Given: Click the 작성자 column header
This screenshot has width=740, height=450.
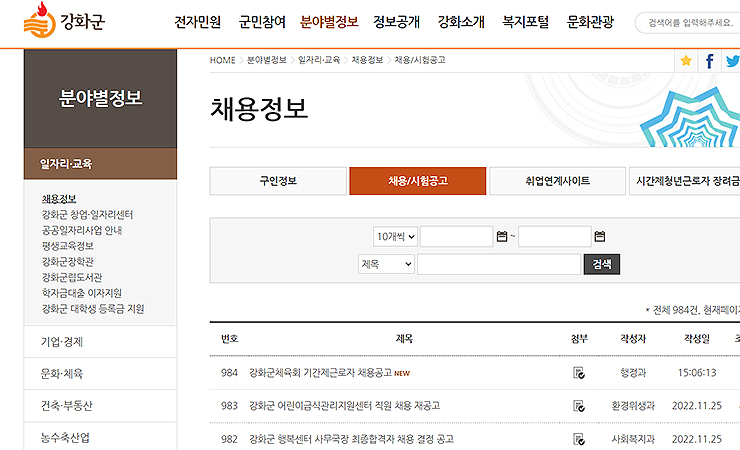Looking at the screenshot, I should click(633, 339).
